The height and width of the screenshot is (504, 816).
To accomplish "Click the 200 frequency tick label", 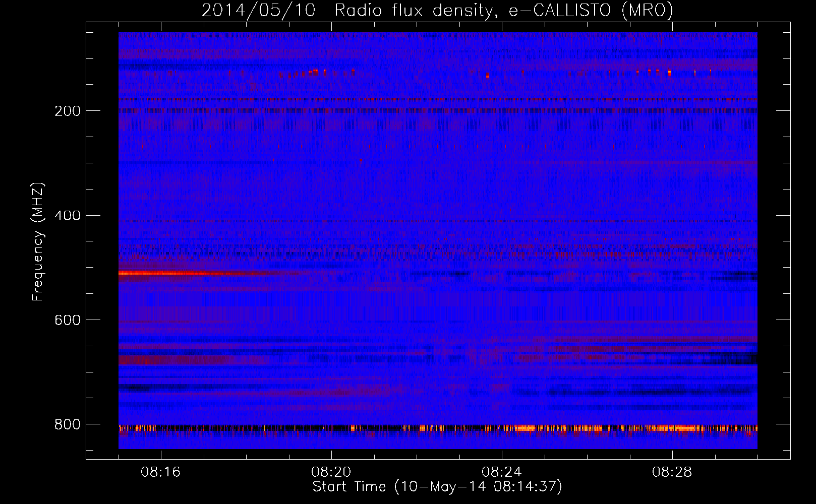I will pyautogui.click(x=68, y=111).
